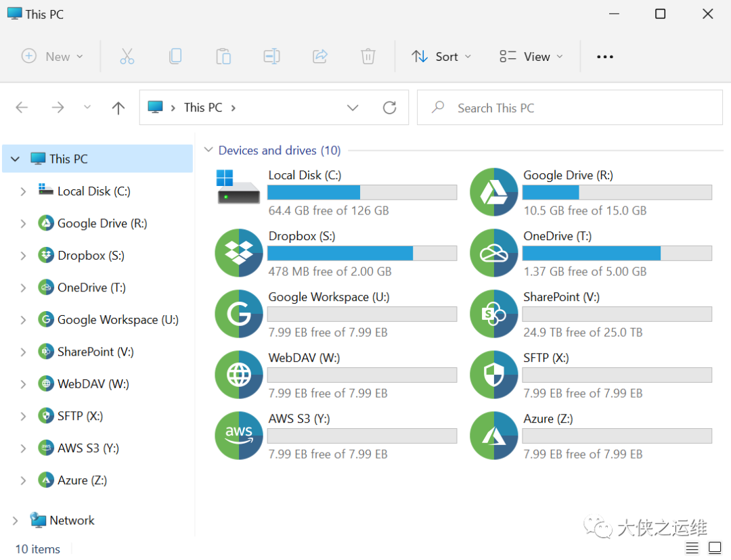Maximize the This PC window

point(660,14)
